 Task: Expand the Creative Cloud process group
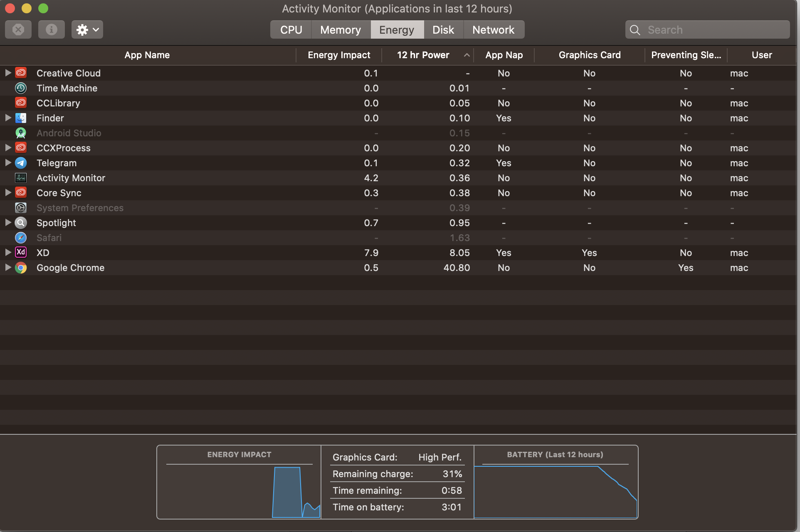pyautogui.click(x=8, y=73)
